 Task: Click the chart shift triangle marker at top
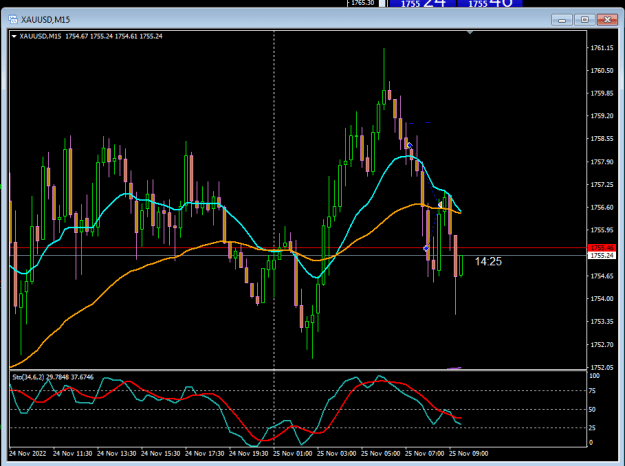point(470,32)
